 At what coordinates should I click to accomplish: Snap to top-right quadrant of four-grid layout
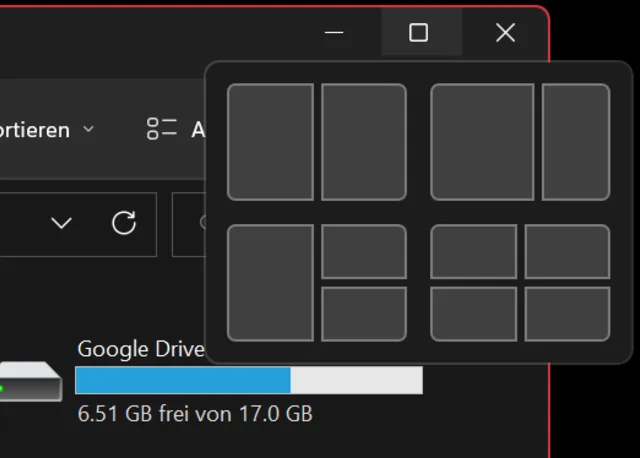click(567, 252)
